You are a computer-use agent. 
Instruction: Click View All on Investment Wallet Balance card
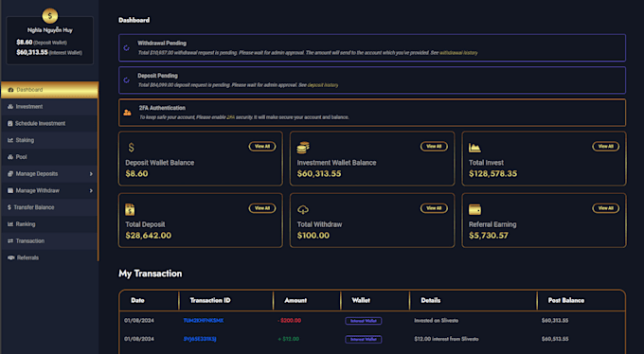click(x=434, y=146)
